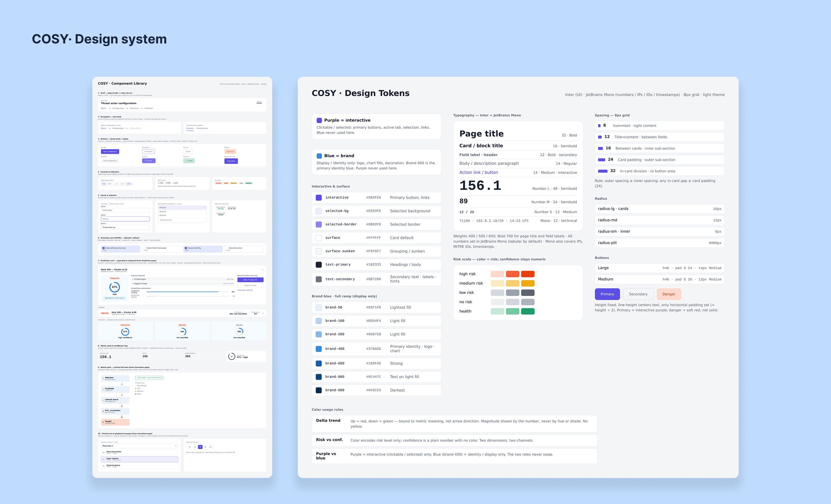Click the green down-arrow icon next to 11% delta
The image size is (831, 504).
[x=173, y=183]
